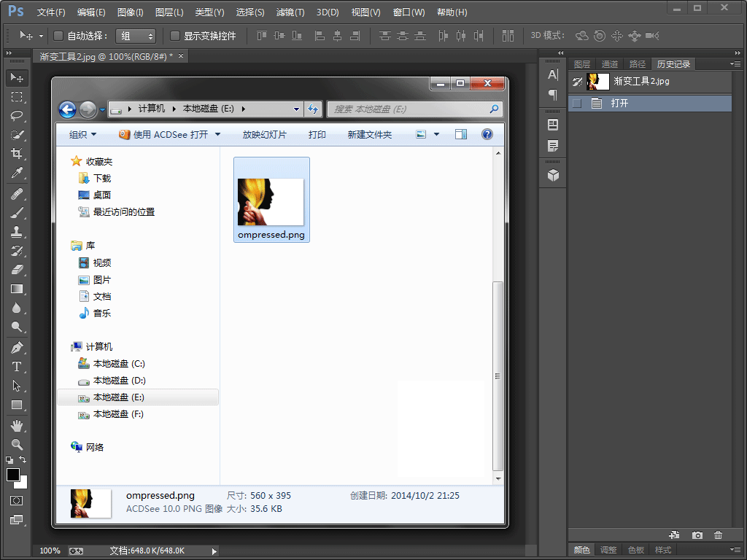Refresh the Explorer address bar location
Viewport: 747px width, 560px height.
(313, 109)
